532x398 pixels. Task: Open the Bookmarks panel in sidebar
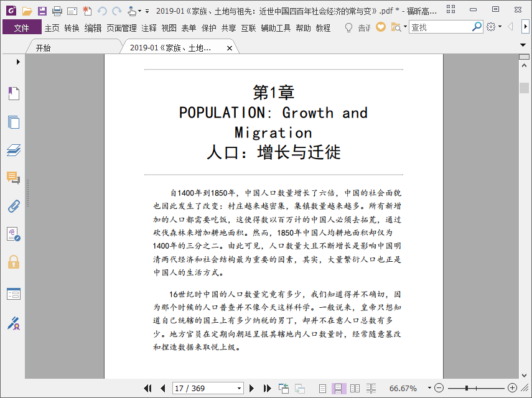tap(14, 94)
